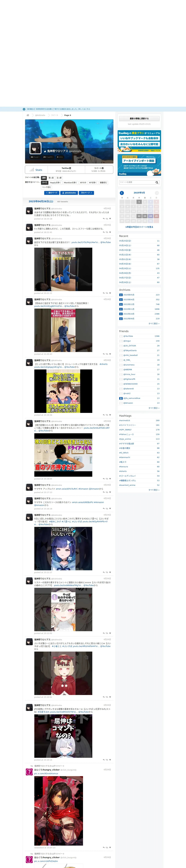Image resolution: width=186 pixels, height=868 pixels.
Task: Open ツイート breadcrumb item
Action: pos(55,115)
